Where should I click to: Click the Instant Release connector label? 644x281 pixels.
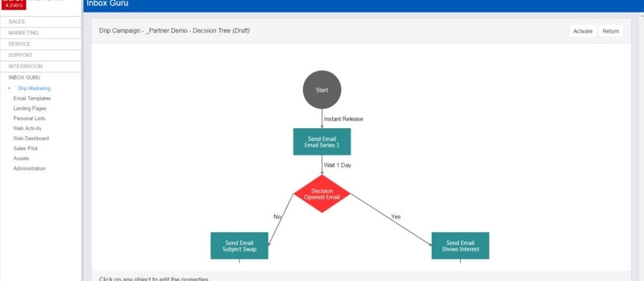(344, 119)
